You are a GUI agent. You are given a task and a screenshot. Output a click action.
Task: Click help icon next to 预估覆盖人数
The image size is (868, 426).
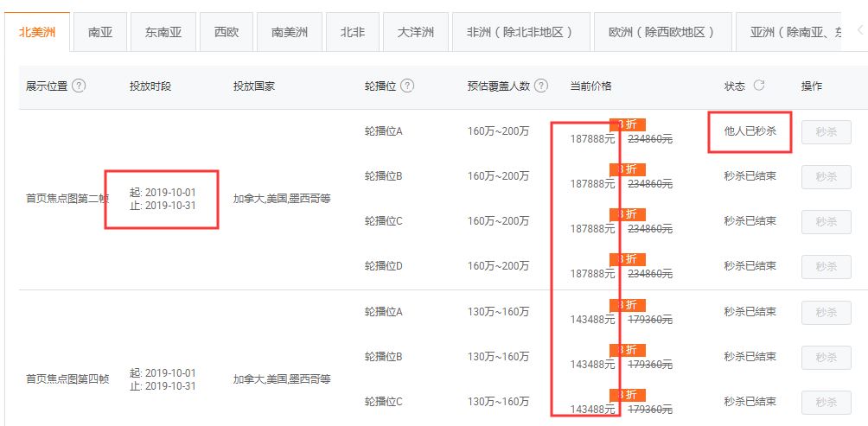tap(541, 86)
